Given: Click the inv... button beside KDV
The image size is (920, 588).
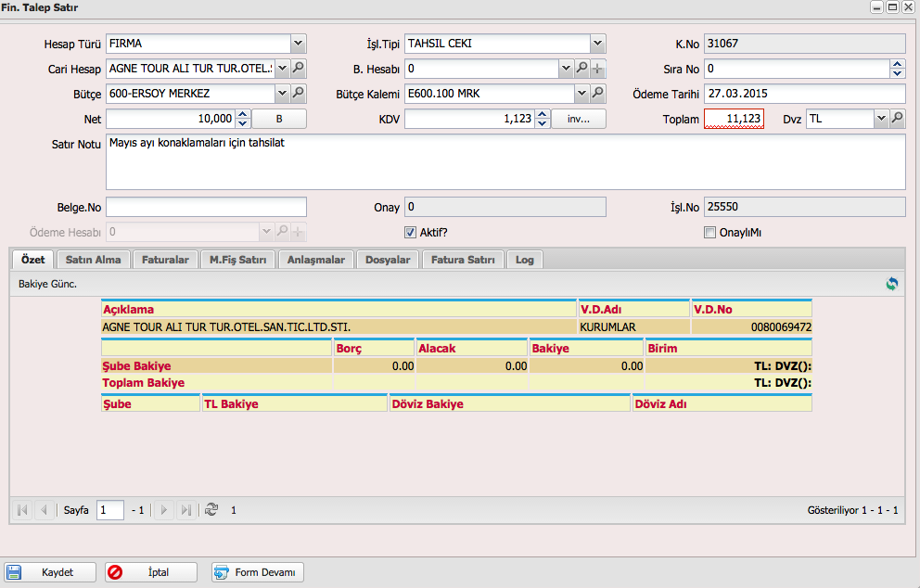Looking at the screenshot, I should tap(579, 119).
